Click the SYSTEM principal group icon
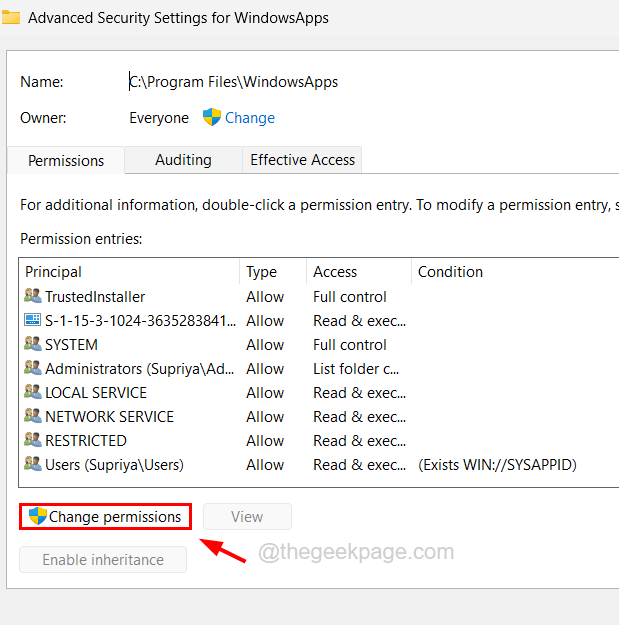This screenshot has height=625, width=619. 33,345
